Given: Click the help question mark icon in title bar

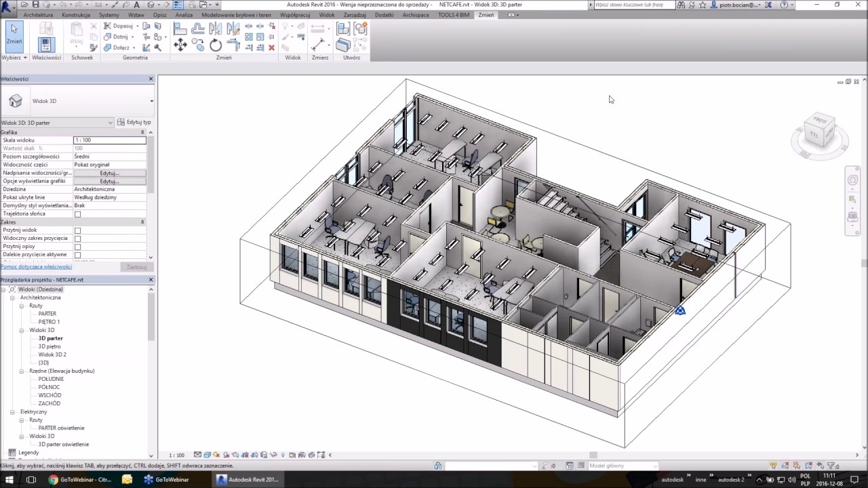Looking at the screenshot, I should 785,5.
